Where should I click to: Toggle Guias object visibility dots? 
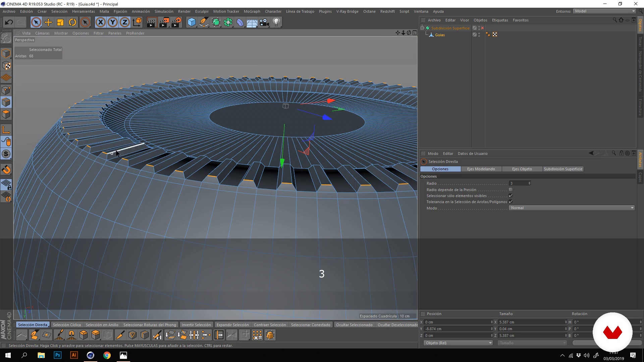pos(479,35)
